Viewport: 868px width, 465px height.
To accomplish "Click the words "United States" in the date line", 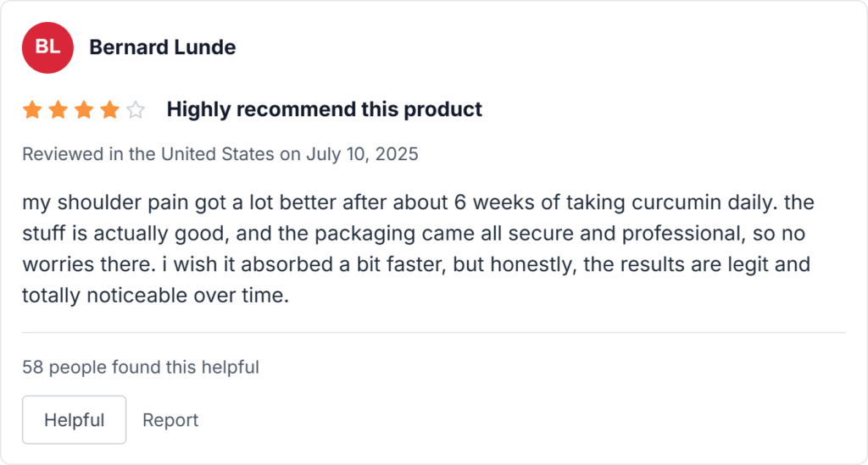I will click(217, 154).
